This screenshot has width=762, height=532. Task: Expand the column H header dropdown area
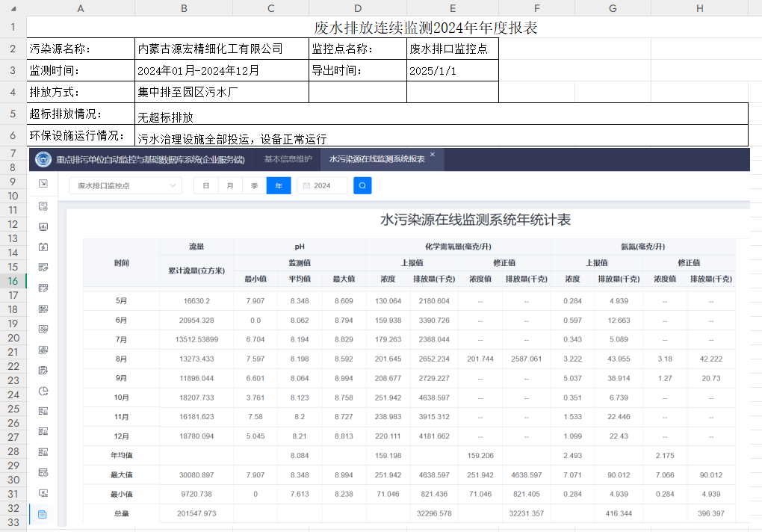[x=699, y=8]
